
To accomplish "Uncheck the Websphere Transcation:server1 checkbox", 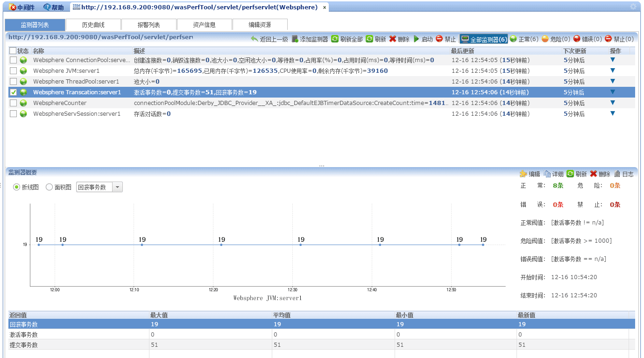I will 13,92.
